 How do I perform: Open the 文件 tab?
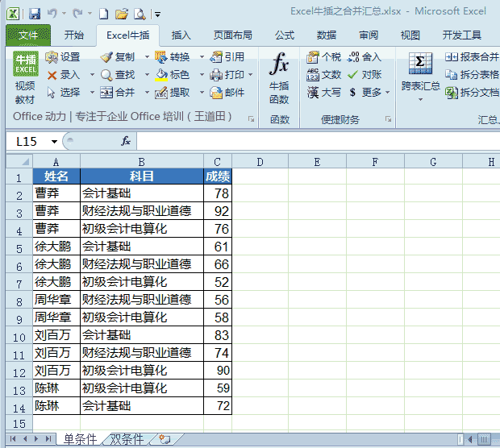tap(28, 35)
